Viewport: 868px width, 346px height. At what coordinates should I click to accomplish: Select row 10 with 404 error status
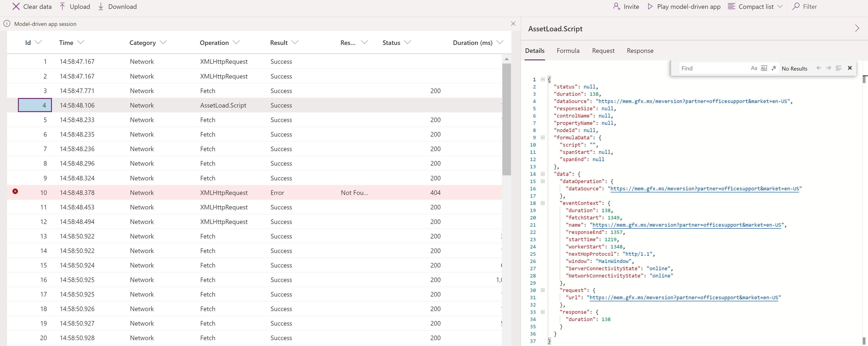click(255, 192)
